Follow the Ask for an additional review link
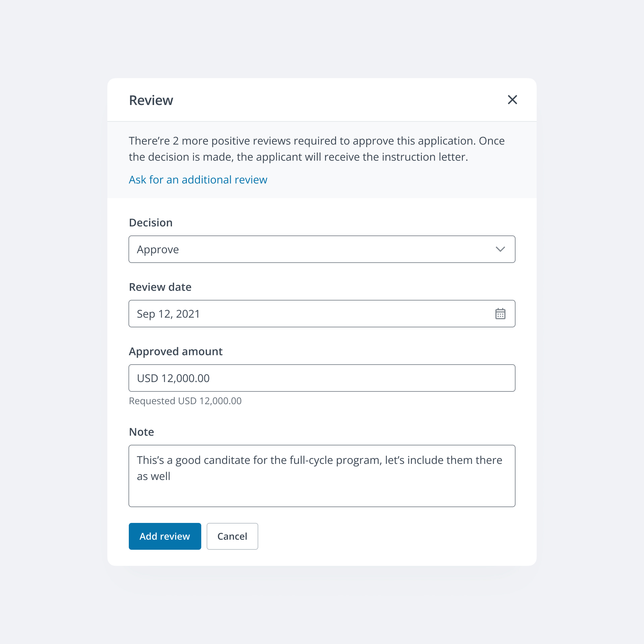Screen dimensions: 644x644 [198, 180]
